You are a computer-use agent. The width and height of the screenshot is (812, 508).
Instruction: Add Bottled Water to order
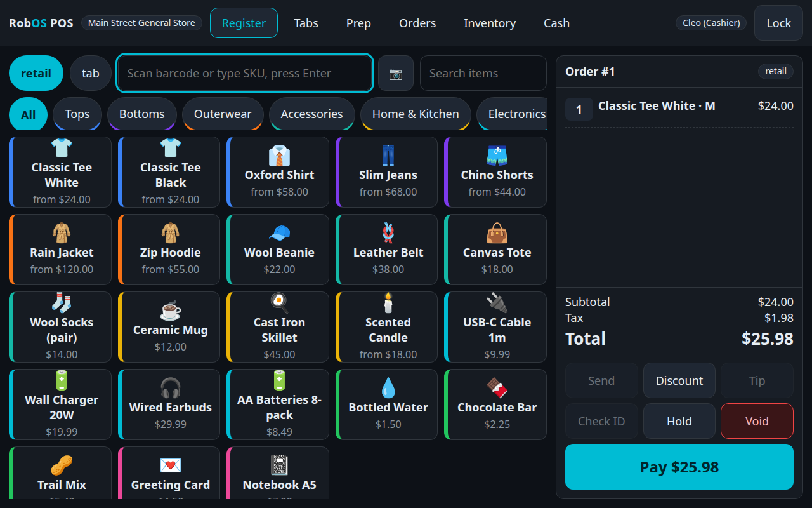click(387, 404)
